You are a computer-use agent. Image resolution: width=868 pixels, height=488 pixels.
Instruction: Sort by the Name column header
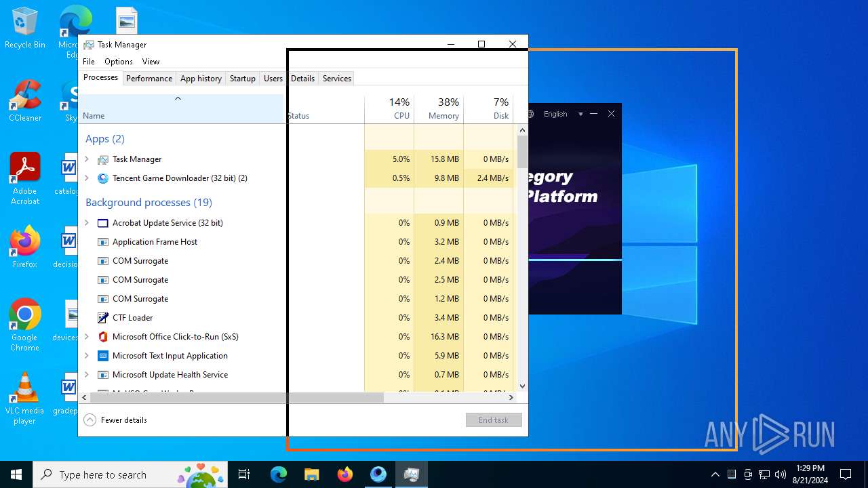click(x=182, y=109)
